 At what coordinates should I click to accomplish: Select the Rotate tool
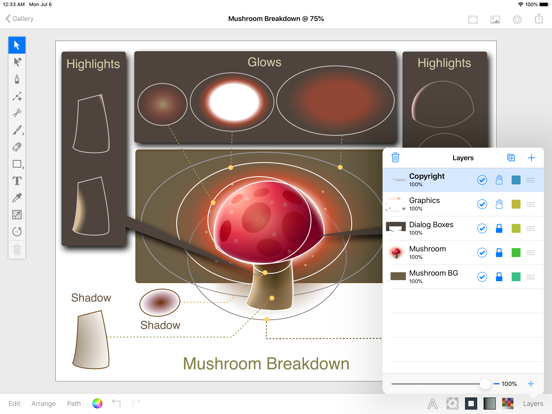click(x=17, y=232)
